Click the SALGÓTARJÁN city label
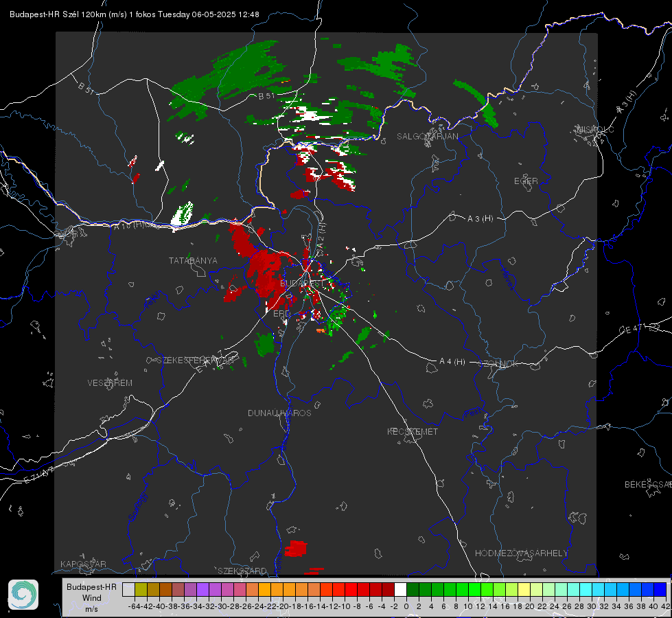The image size is (672, 618). tap(427, 137)
